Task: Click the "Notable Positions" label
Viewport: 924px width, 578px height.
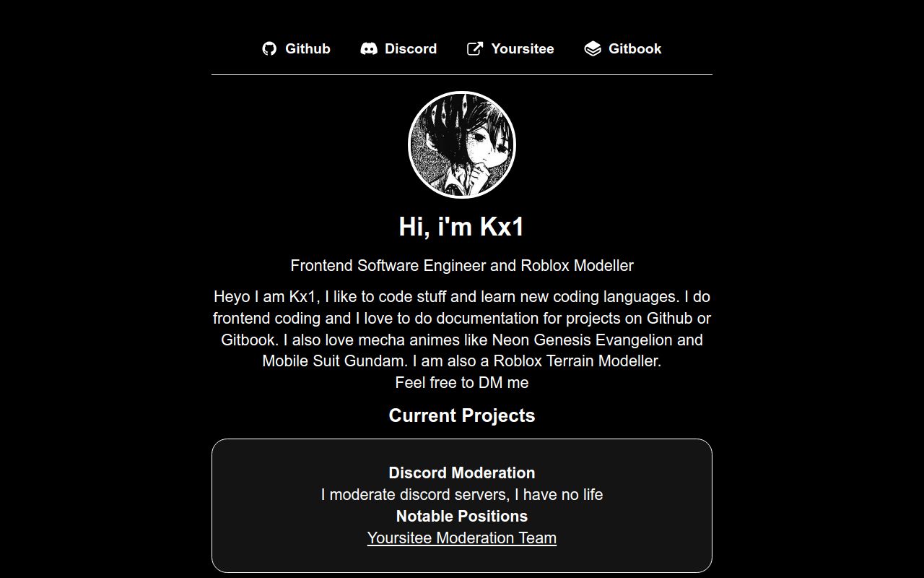Action: pyautogui.click(x=462, y=517)
